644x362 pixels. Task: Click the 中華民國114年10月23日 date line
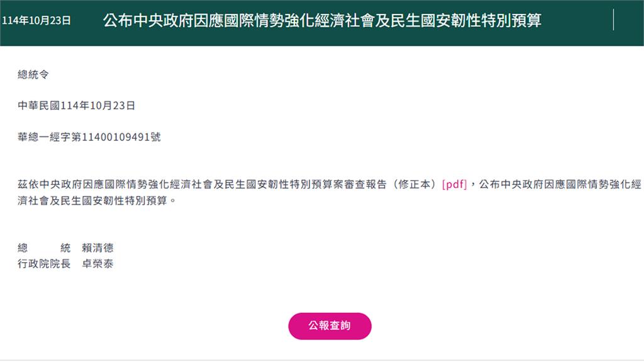pos(77,106)
